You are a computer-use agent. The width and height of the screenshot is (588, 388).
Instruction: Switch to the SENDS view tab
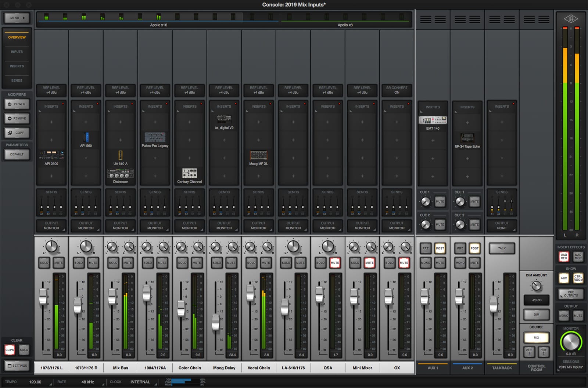tap(17, 80)
